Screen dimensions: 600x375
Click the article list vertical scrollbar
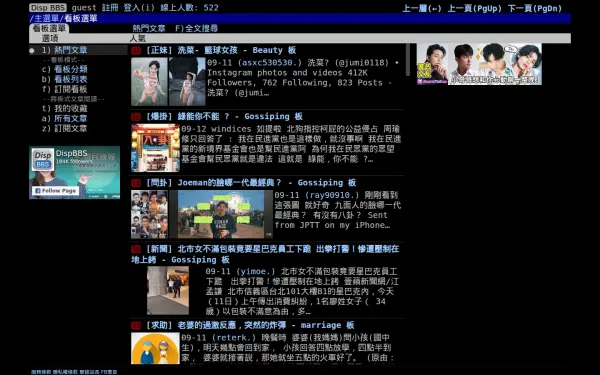coord(408,60)
